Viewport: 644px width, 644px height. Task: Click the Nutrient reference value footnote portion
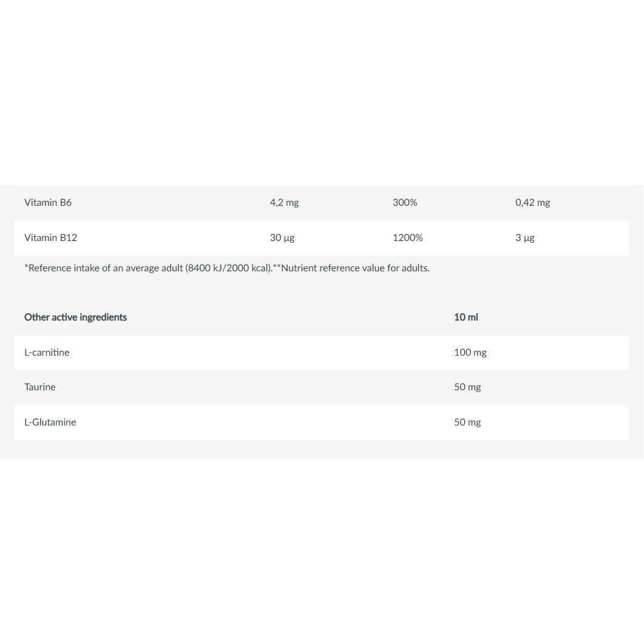pyautogui.click(x=351, y=268)
